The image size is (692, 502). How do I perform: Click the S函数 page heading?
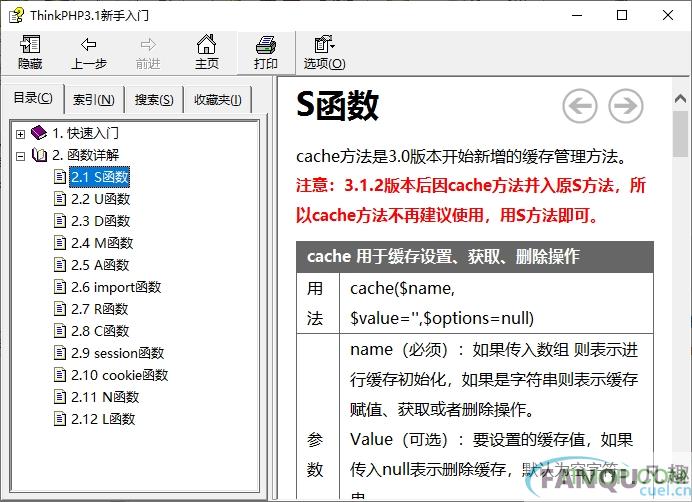click(338, 105)
